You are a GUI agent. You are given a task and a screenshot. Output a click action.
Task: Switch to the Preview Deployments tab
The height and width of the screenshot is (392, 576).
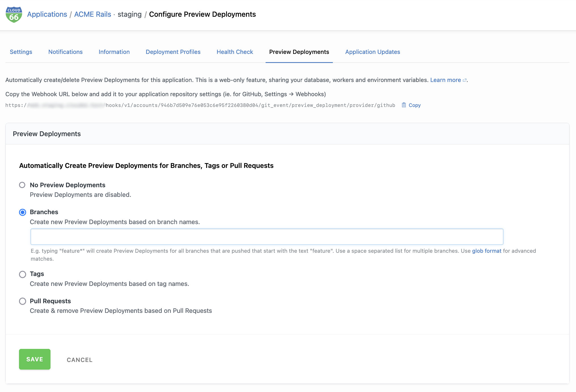299,52
